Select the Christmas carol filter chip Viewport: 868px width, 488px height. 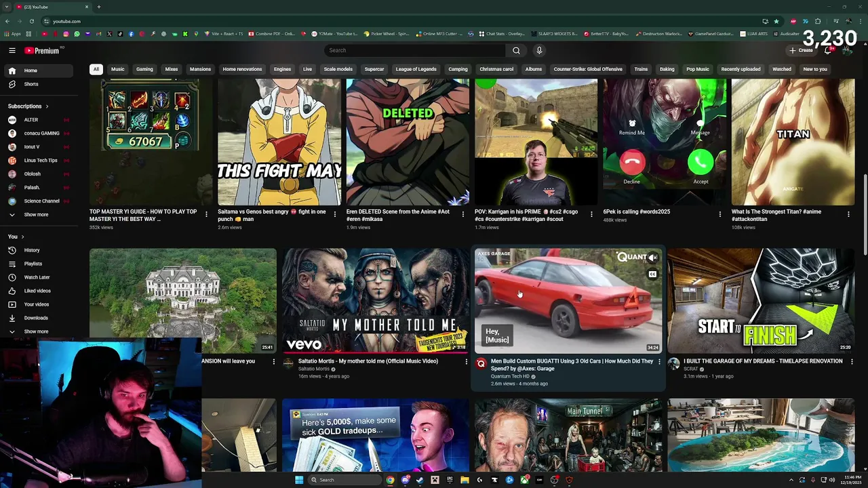click(496, 69)
